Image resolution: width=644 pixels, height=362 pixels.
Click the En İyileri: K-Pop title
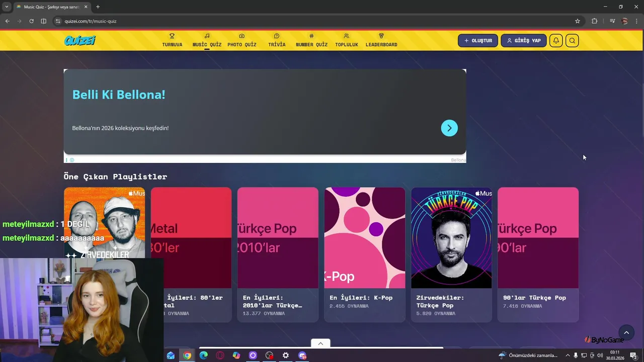pyautogui.click(x=361, y=298)
